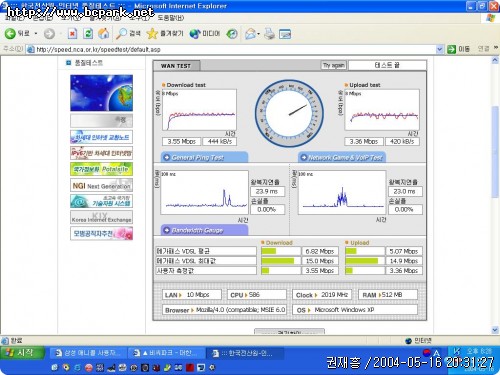
Task: Click the green download bar beside 6.82 Mbps
Action: [269, 251]
